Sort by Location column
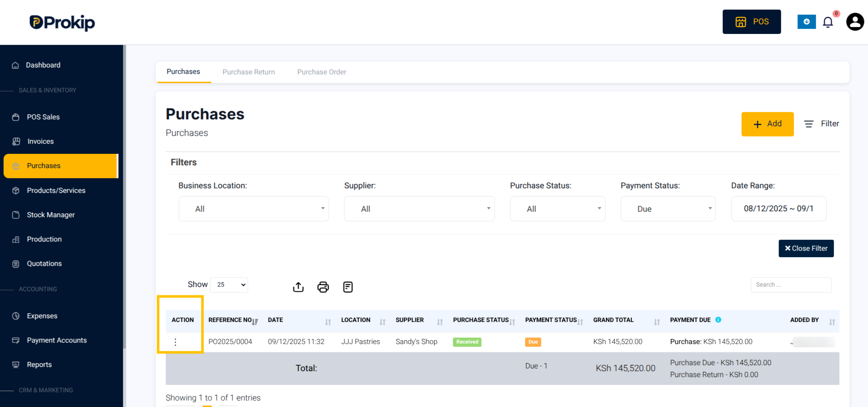Viewport: 868px width, 407px height. pyautogui.click(x=363, y=321)
